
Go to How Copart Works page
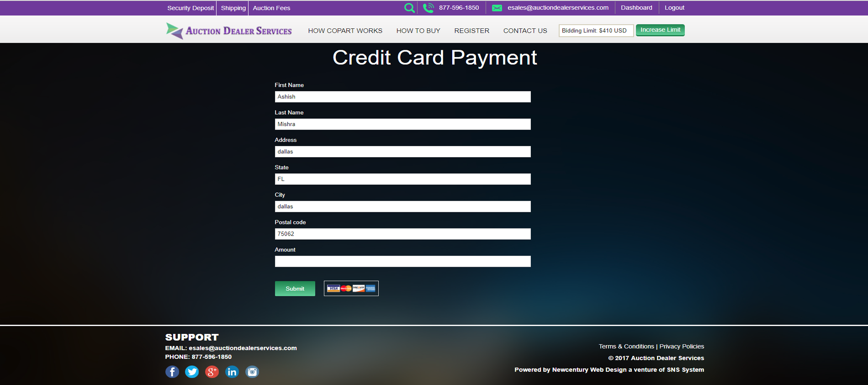pyautogui.click(x=345, y=31)
